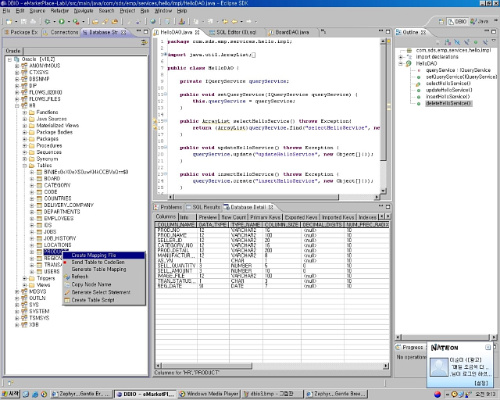Click the Link with Editor icon in Database panel

click(144, 42)
